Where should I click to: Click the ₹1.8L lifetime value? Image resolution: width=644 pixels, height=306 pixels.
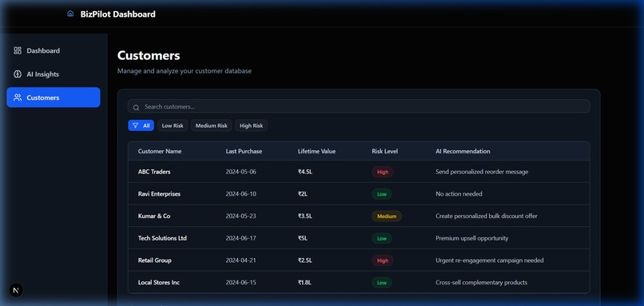point(304,283)
